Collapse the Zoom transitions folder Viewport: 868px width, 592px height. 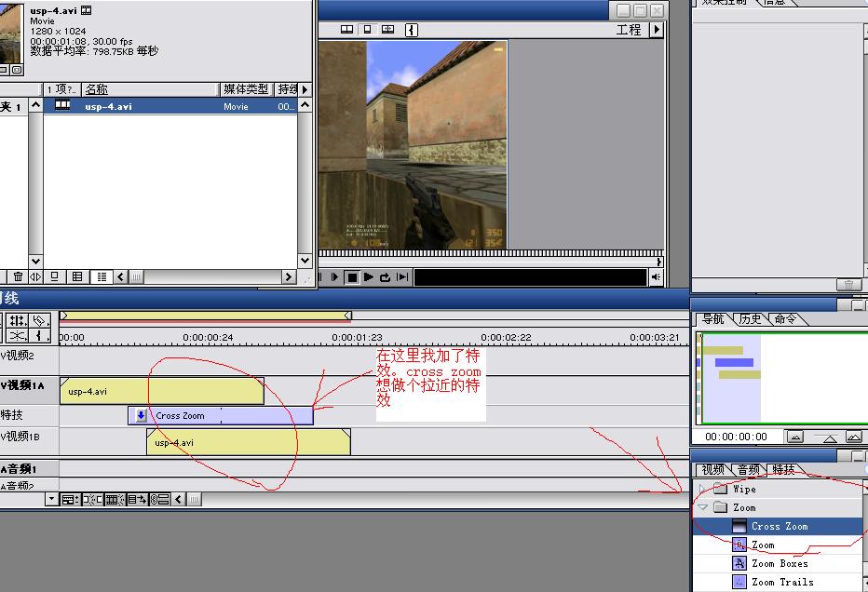[702, 507]
